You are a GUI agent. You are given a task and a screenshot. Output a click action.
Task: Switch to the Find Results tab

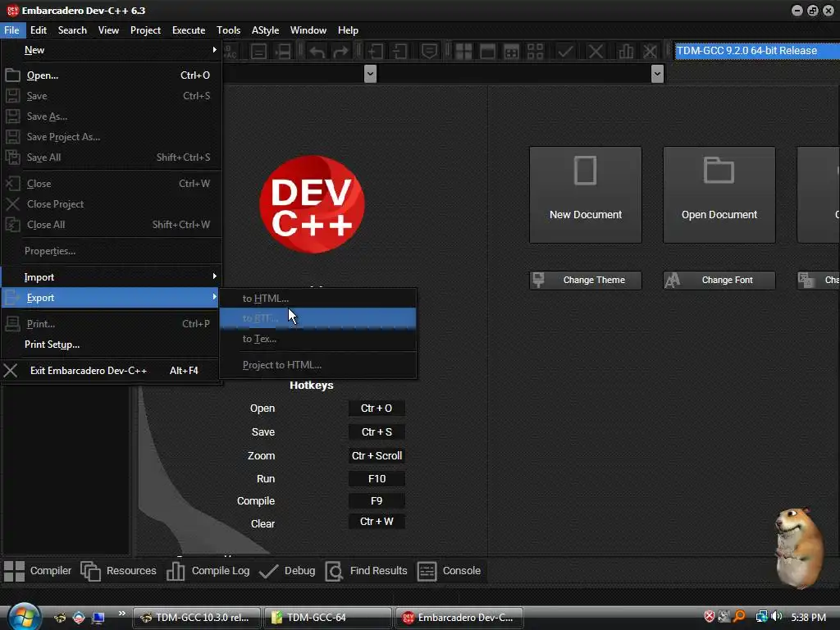click(x=367, y=571)
